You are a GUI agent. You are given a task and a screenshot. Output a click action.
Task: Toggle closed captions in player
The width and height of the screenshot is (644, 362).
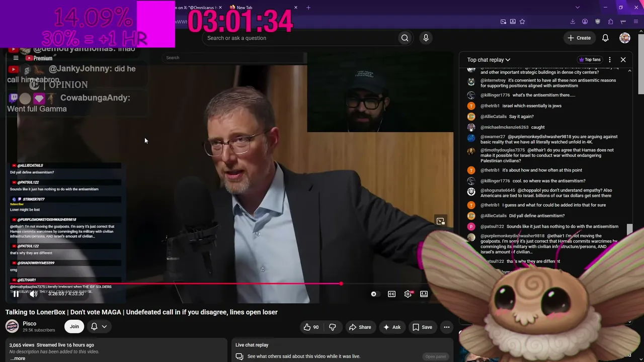point(391,294)
